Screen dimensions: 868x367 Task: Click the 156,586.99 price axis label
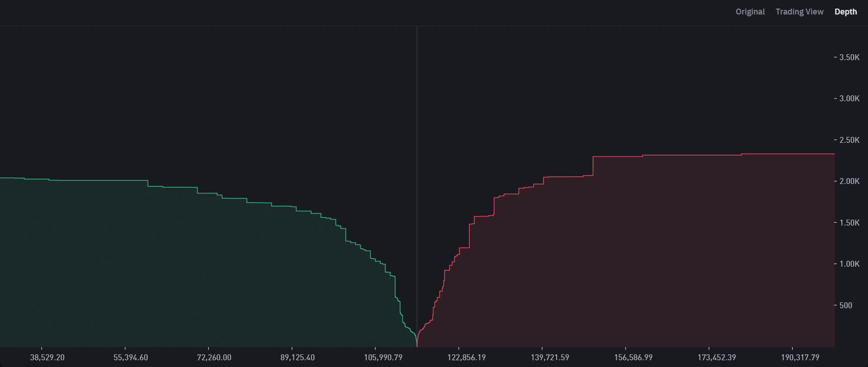pyautogui.click(x=633, y=358)
